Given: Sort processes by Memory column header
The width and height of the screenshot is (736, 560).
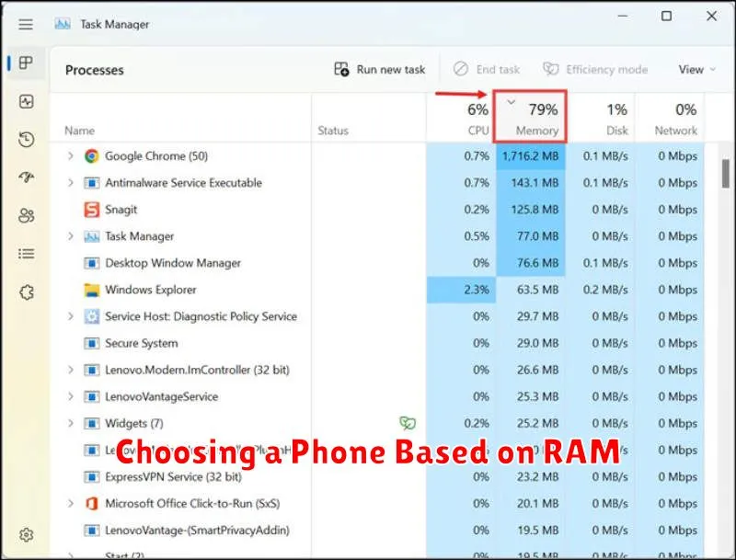Looking at the screenshot, I should pos(530,116).
